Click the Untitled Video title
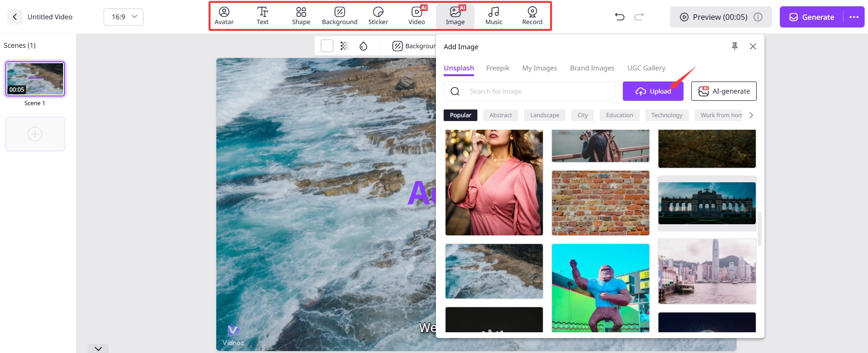Screen dimensions: 868x353 (50, 17)
